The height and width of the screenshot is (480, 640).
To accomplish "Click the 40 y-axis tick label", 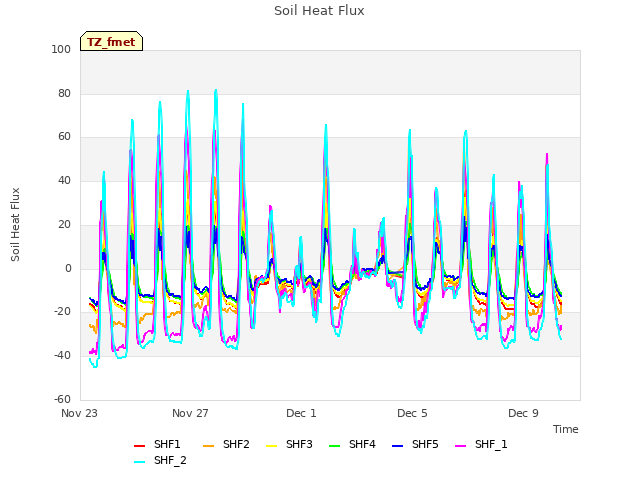I will (64, 180).
